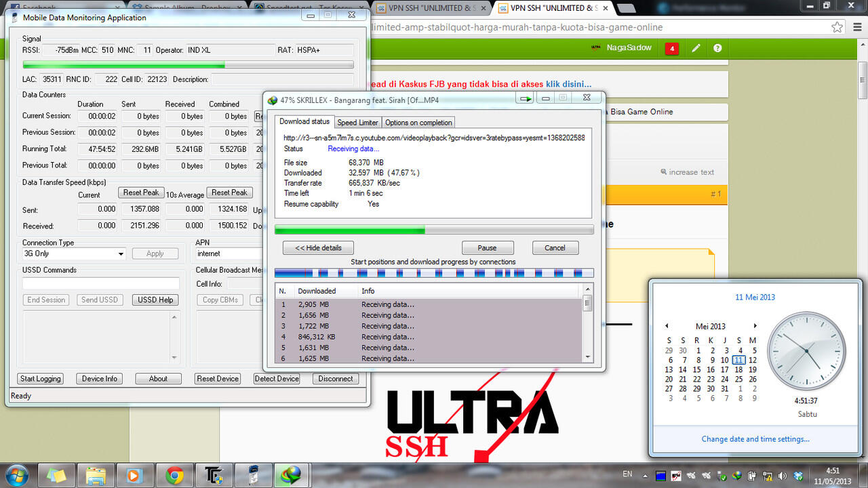Image resolution: width=868 pixels, height=488 pixels.
Task: Select connection row 1 with 2,905 MB
Action: point(429,304)
